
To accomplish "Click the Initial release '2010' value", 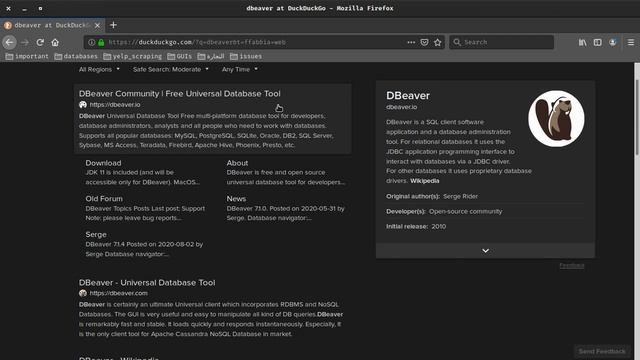I will pos(439,227).
